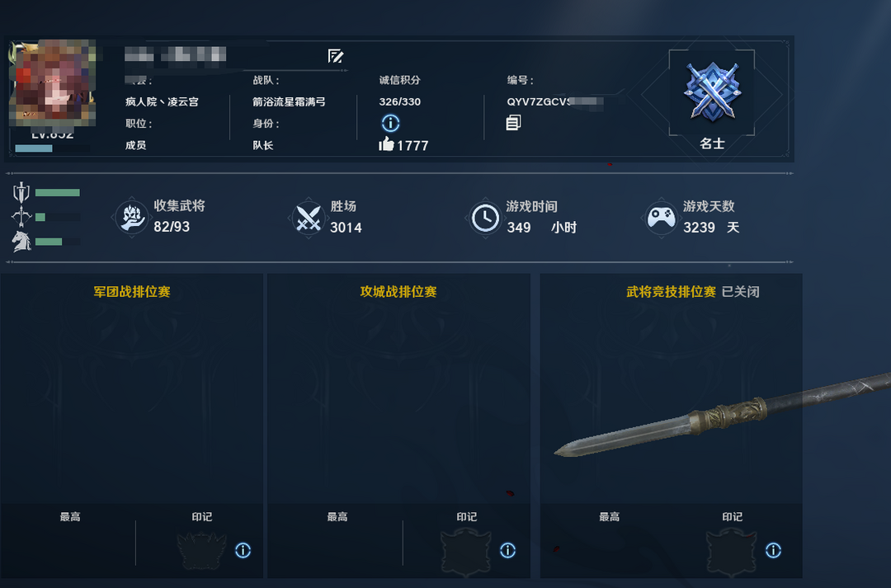Click the guild name 疯人院丶凌云宫
This screenshot has height=588, width=891.
tap(162, 101)
